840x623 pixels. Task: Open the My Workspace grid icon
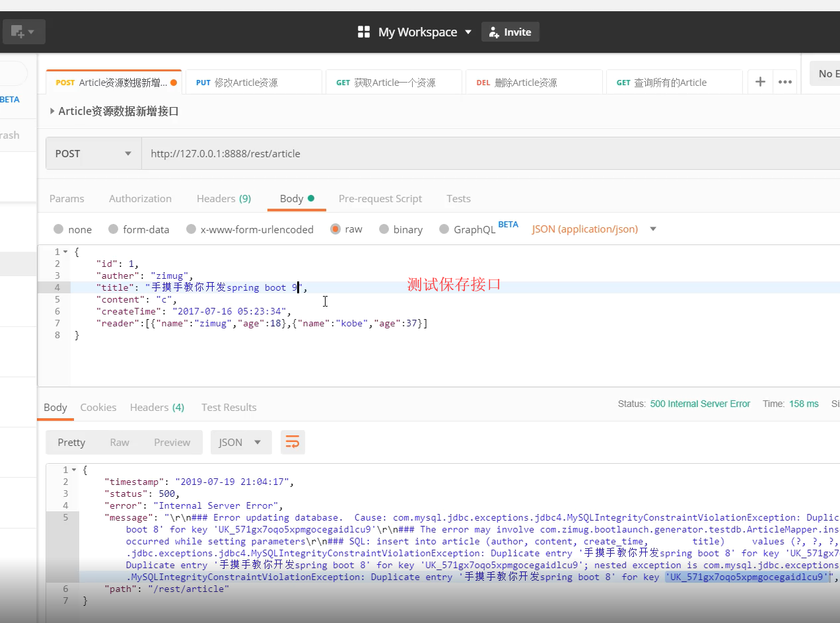364,32
